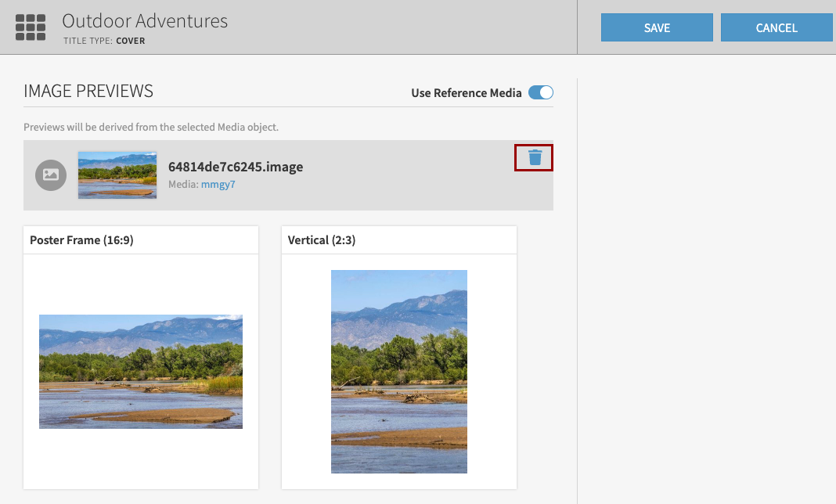Open the grid menu icon

tap(31, 27)
